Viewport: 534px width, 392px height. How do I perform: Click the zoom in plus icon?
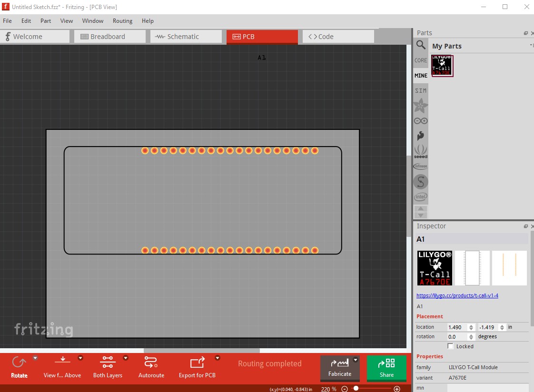tap(397, 389)
